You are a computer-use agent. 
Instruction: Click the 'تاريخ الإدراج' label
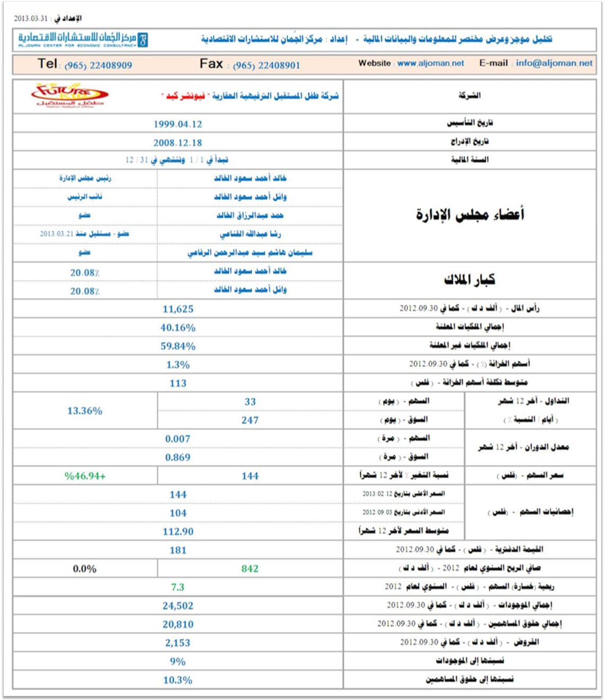pyautogui.click(x=470, y=141)
